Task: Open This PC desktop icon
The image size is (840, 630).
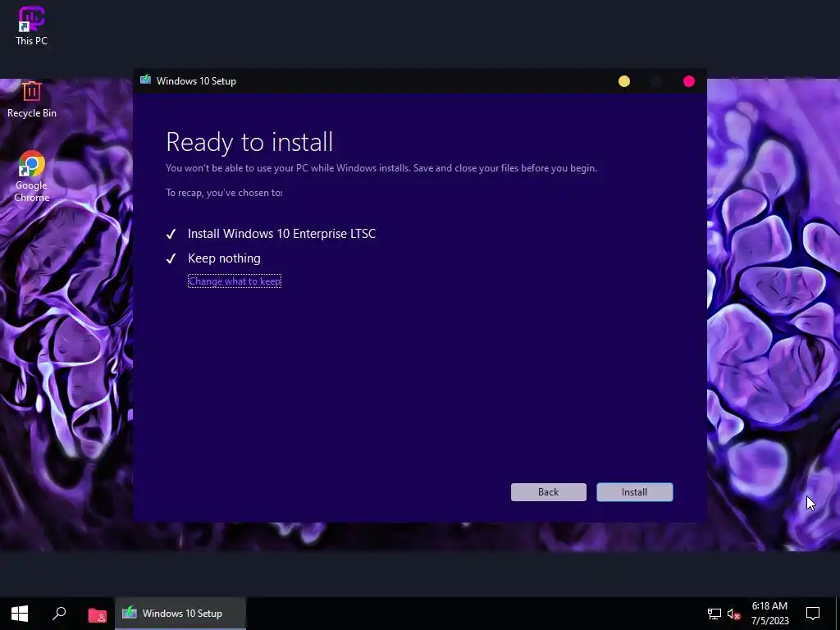Action: pyautogui.click(x=32, y=25)
